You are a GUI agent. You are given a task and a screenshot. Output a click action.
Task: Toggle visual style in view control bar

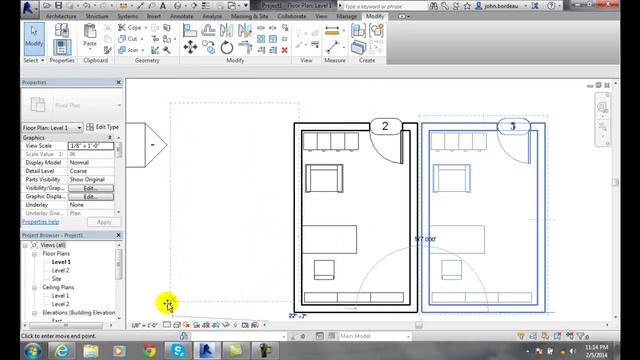tap(177, 325)
